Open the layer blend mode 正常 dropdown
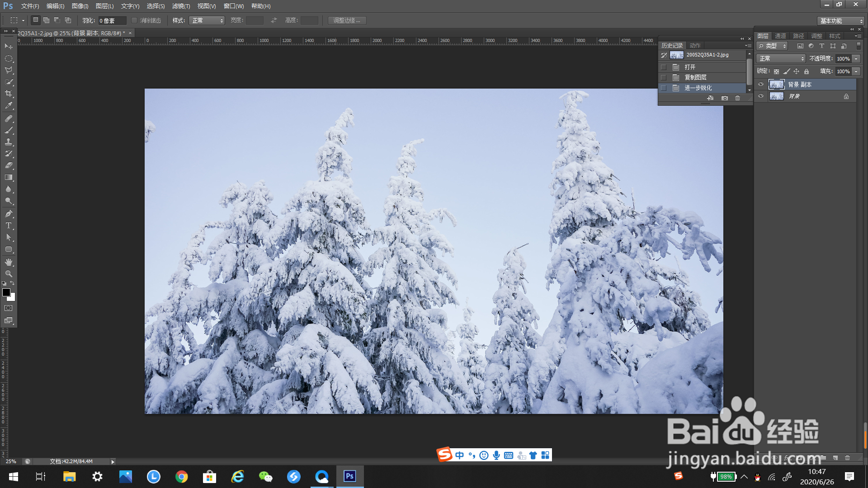This screenshot has width=868, height=488. (x=781, y=59)
